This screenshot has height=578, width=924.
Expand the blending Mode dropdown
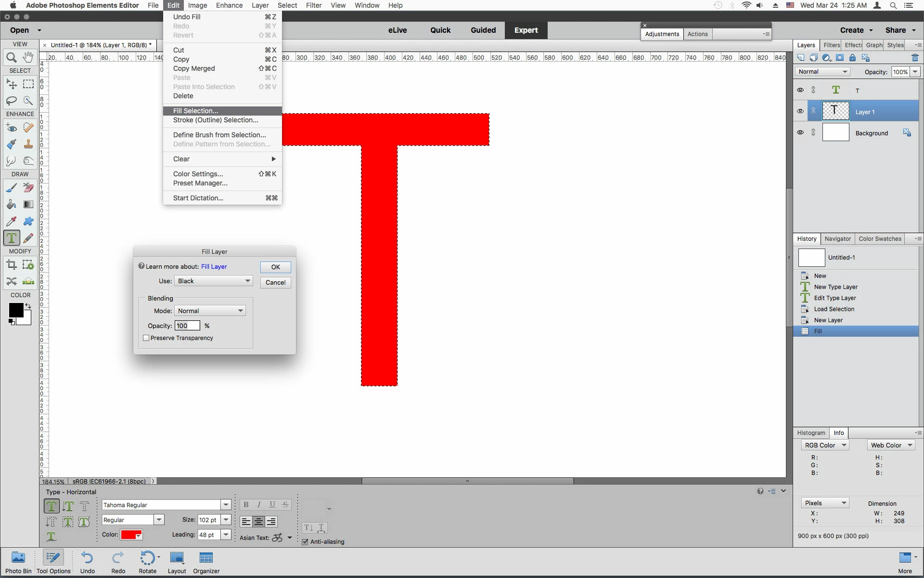pos(210,311)
